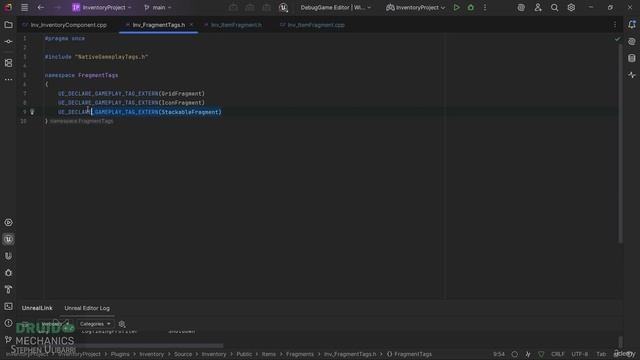
Task: Start debugging with the bug icon
Action: point(471,7)
